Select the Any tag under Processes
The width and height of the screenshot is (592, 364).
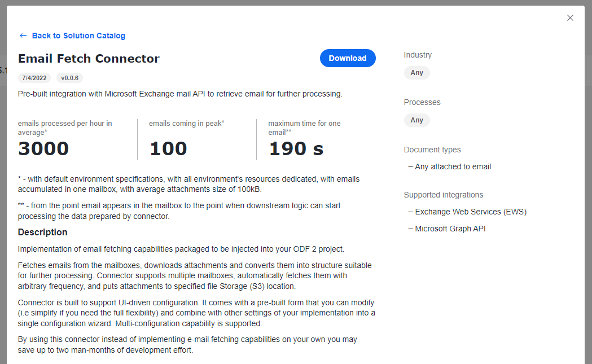[417, 120]
